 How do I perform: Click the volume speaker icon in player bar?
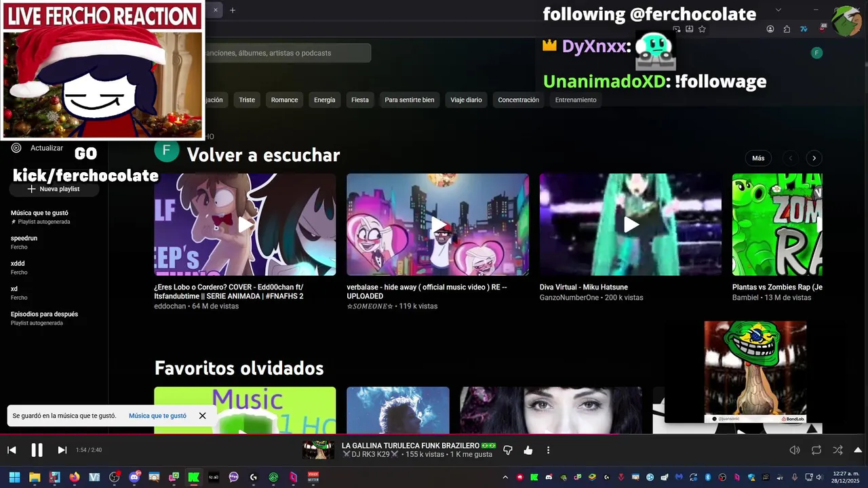pos(795,450)
